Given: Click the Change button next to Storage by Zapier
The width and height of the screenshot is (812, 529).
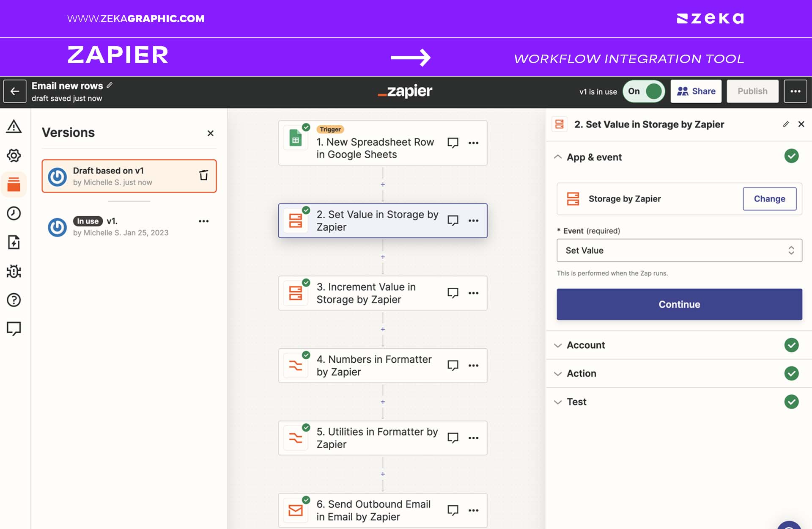Looking at the screenshot, I should [x=769, y=198].
